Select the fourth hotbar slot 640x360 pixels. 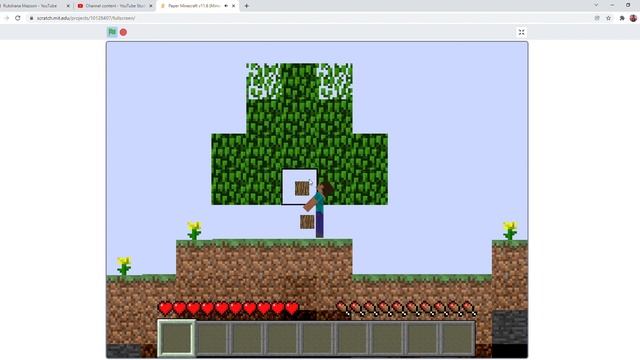coord(282,339)
